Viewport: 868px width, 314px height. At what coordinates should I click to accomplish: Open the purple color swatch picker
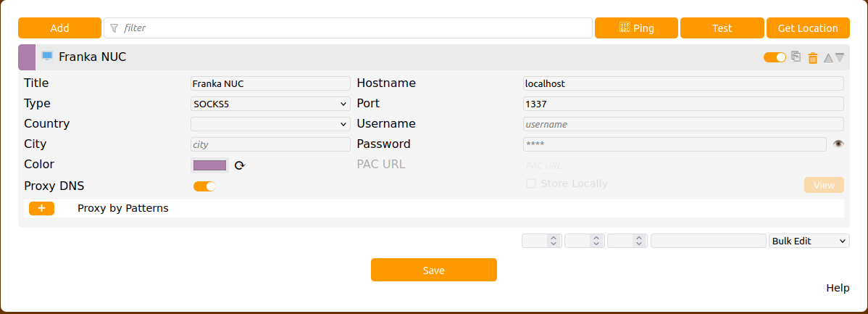(x=209, y=165)
